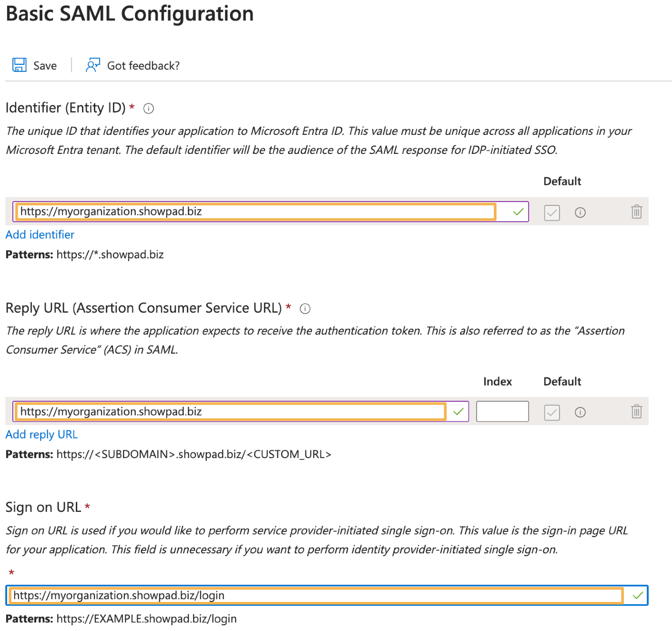The height and width of the screenshot is (631, 672).
Task: Click the Index input box
Action: coord(502,411)
